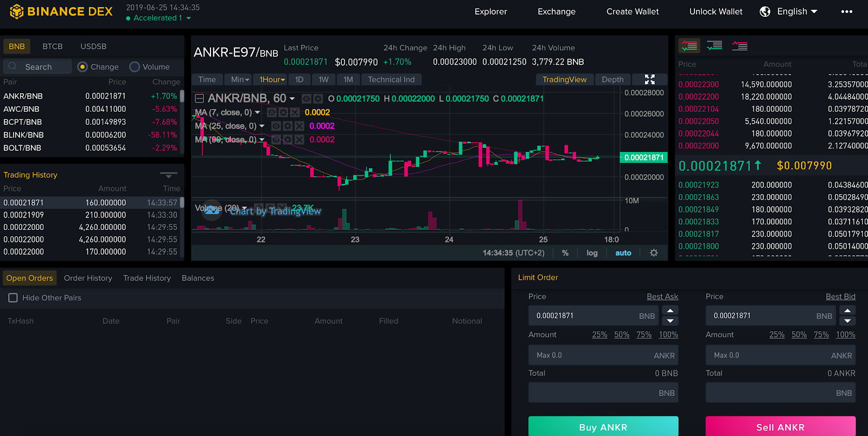Toggle chart fullscreen mode
The height and width of the screenshot is (436, 868).
[649, 80]
